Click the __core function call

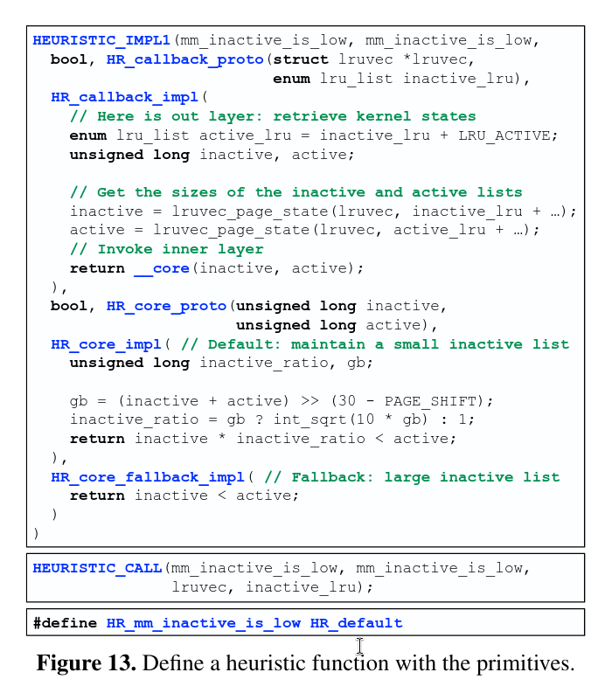coord(162,268)
